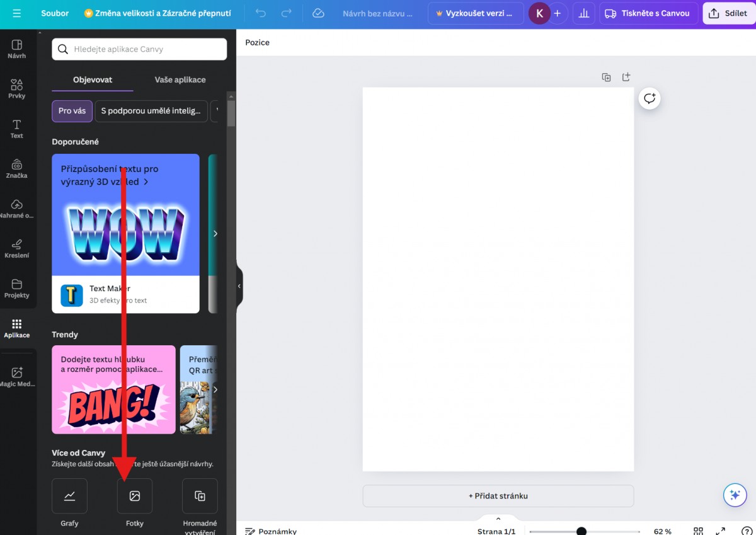The height and width of the screenshot is (535, 756).
Task: Open the 62 % zoom menu
Action: click(x=662, y=531)
